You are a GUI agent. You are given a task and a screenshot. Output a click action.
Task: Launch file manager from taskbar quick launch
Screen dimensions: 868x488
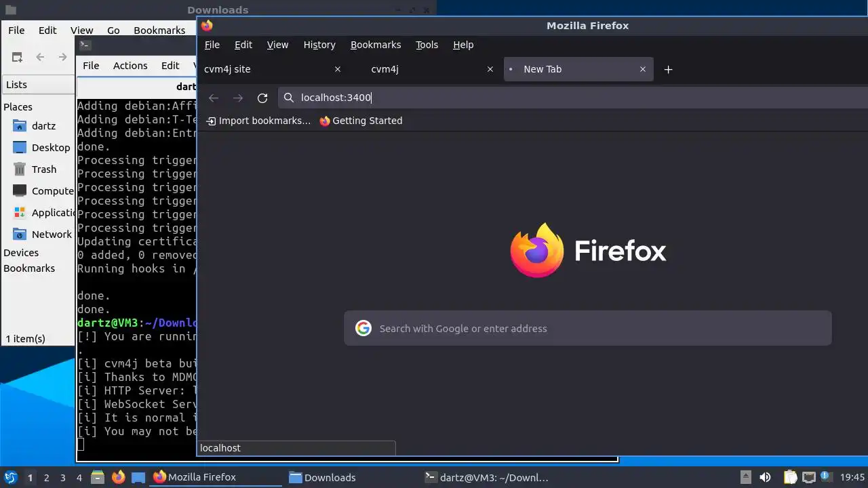98,477
